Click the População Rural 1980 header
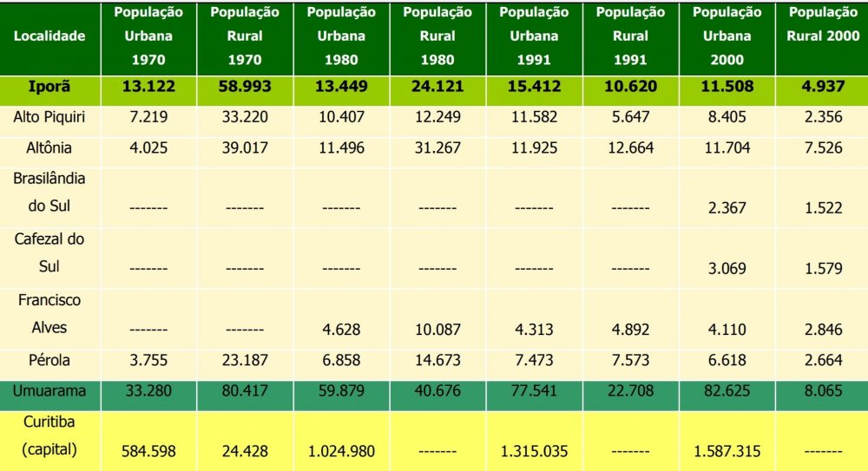The height and width of the screenshot is (471, 868). pos(437,36)
